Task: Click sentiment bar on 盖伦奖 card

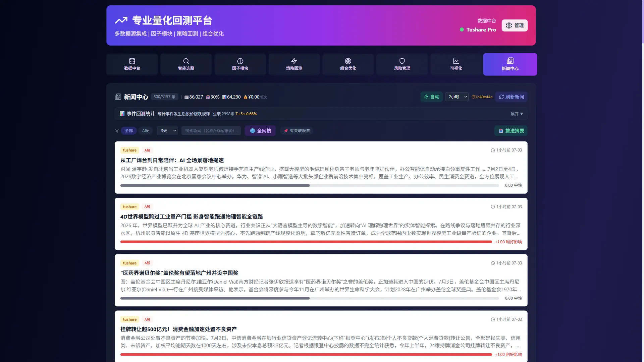Action: pyautogui.click(x=310, y=298)
